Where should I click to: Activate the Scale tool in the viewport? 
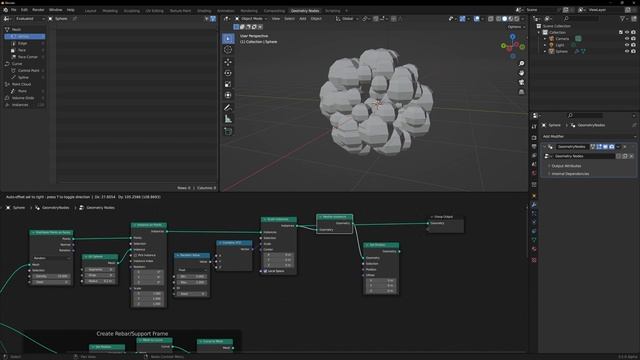(228, 84)
